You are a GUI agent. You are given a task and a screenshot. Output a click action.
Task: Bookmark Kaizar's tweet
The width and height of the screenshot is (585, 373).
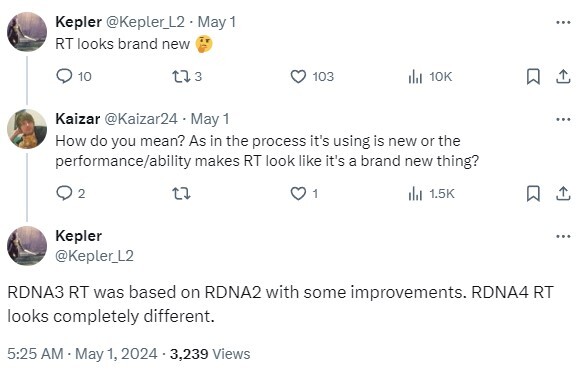coord(533,194)
